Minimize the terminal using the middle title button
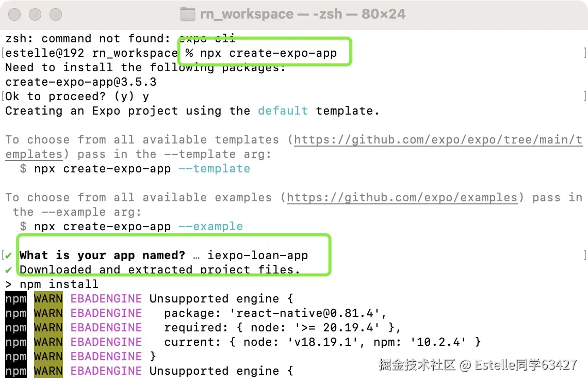This screenshot has width=588, height=383. 35,14
